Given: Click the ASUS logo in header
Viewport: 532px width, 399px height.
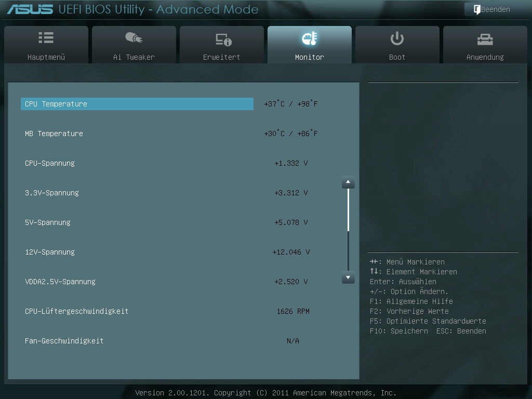Looking at the screenshot, I should pyautogui.click(x=30, y=9).
